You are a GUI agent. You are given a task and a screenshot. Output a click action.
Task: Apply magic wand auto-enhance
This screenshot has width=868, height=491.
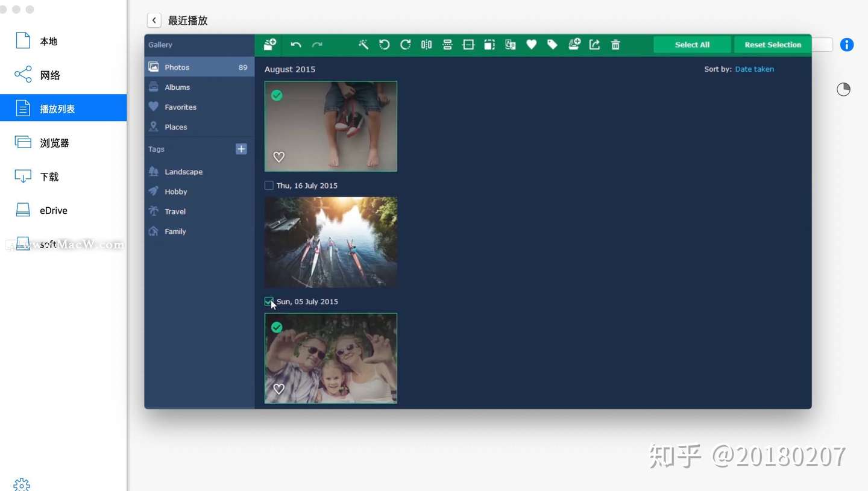click(x=363, y=45)
